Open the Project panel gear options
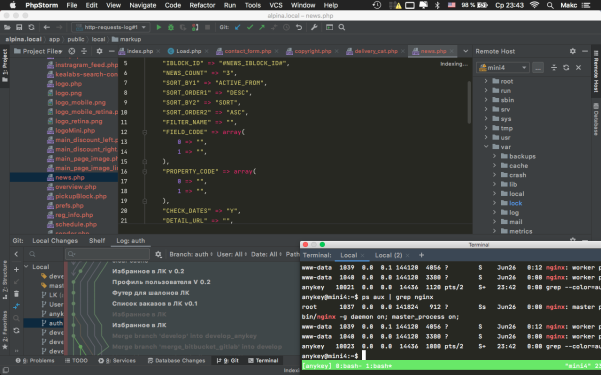Viewport: 601px width, 375px height. 99,51
